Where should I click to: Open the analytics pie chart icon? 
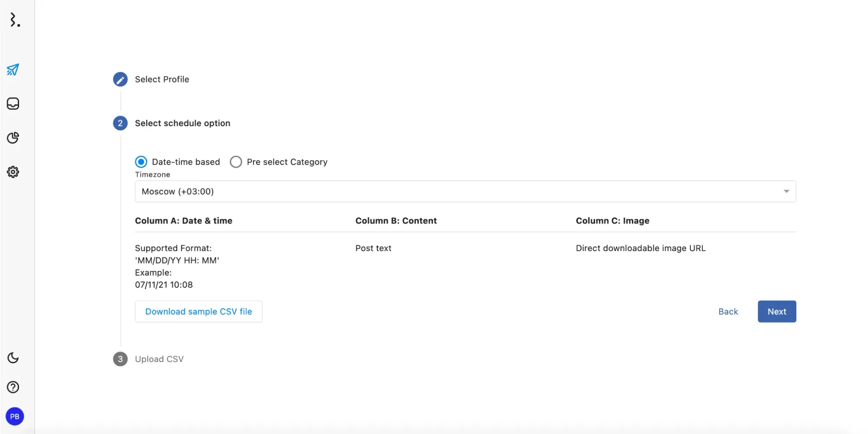(13, 138)
